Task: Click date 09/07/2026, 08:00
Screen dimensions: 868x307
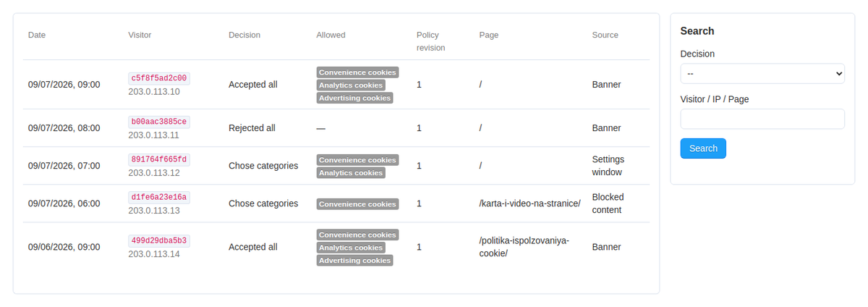Action: point(64,128)
